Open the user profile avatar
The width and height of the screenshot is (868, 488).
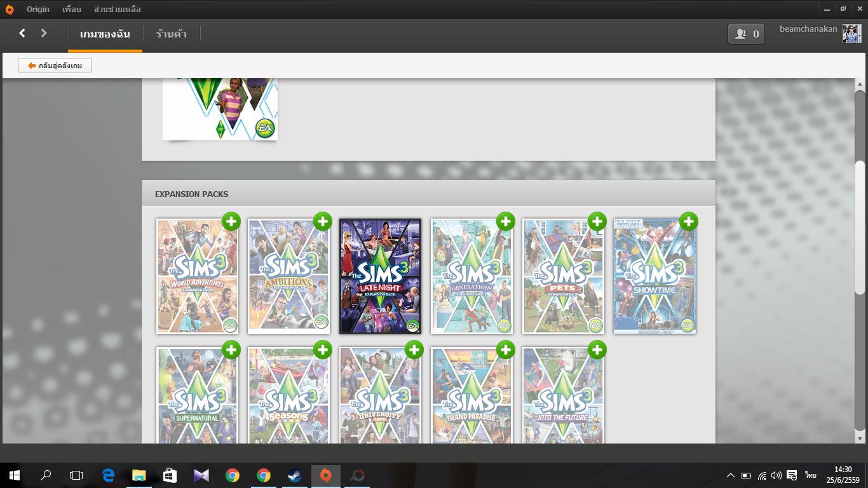coord(851,34)
